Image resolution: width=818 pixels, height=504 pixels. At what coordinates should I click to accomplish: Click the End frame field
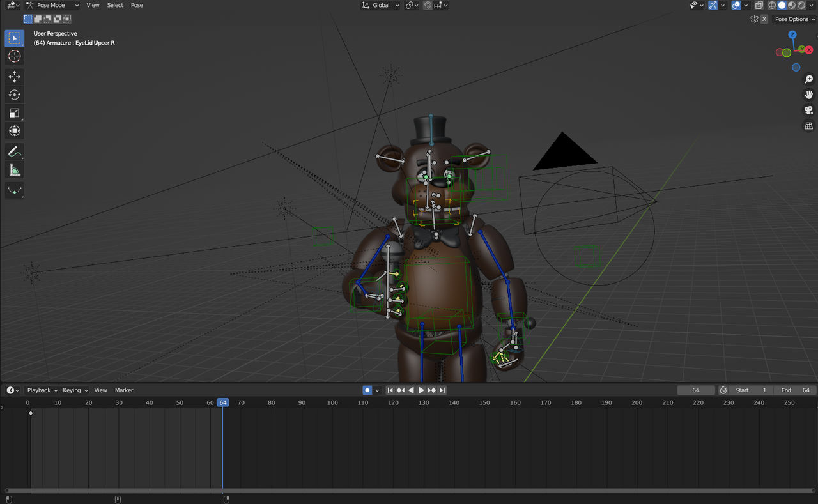pyautogui.click(x=795, y=390)
